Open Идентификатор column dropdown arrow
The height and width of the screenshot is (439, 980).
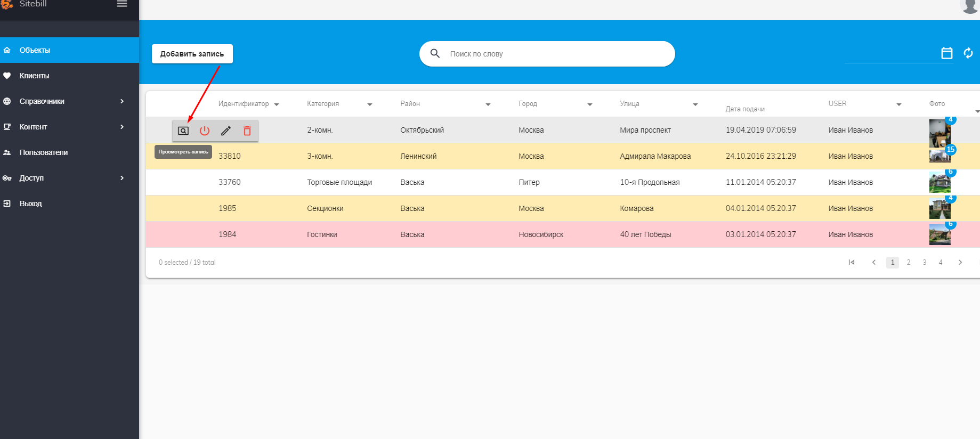click(277, 104)
